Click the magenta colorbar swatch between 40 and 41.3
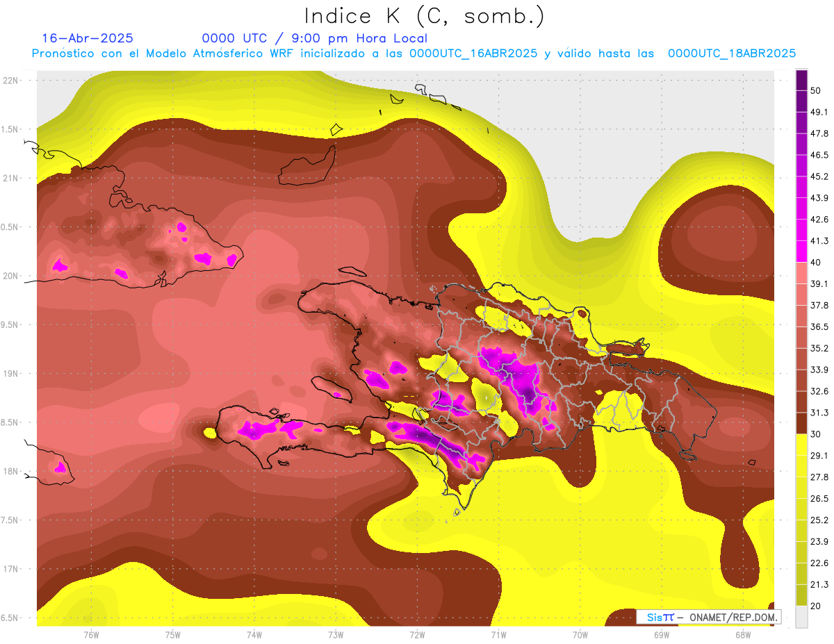 tap(802, 251)
